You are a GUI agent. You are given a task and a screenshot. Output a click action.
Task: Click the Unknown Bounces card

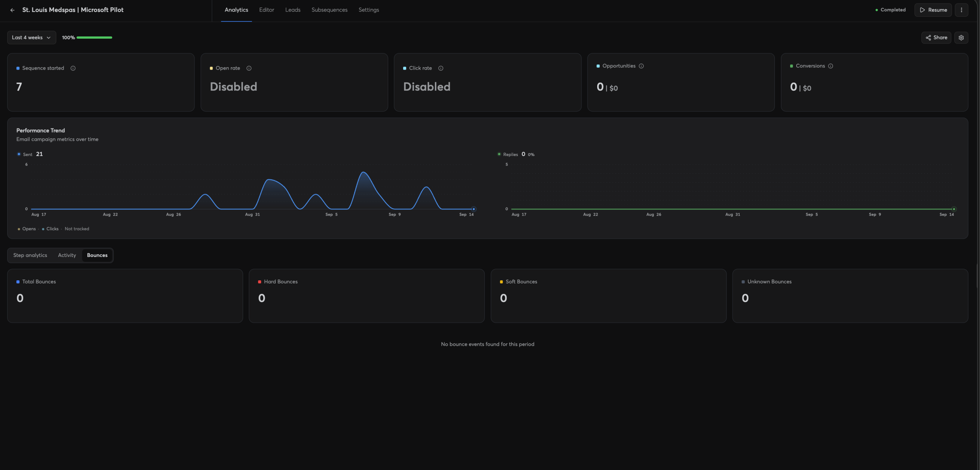tap(850, 296)
